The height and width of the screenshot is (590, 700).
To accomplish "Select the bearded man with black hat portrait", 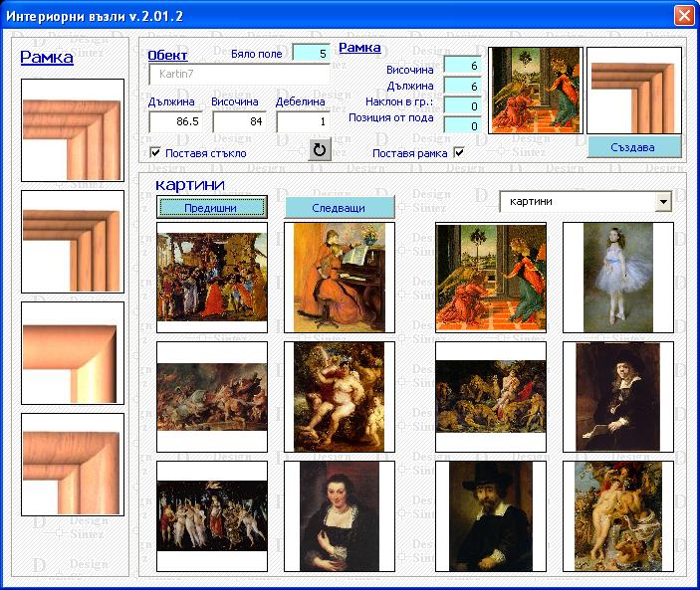I will click(x=491, y=516).
